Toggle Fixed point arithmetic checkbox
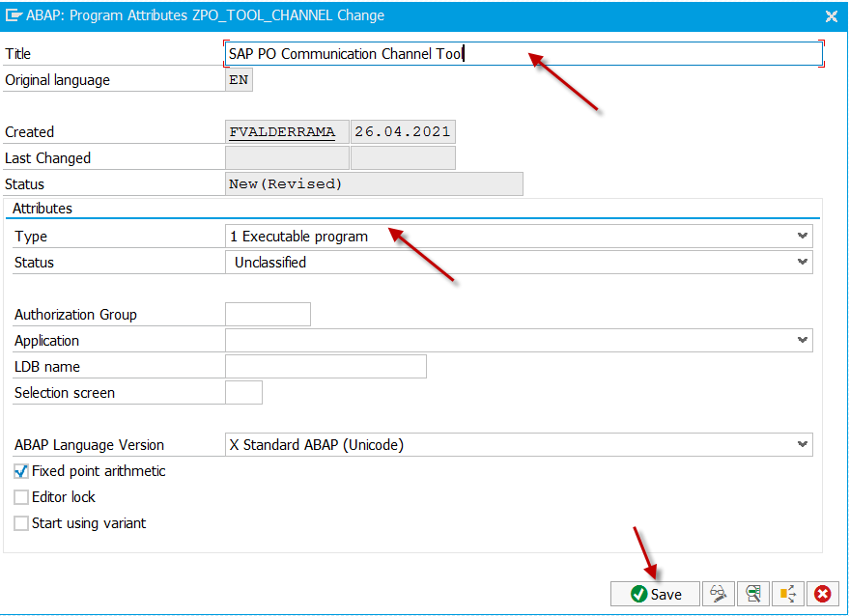This screenshot has height=616, width=849. 21,471
